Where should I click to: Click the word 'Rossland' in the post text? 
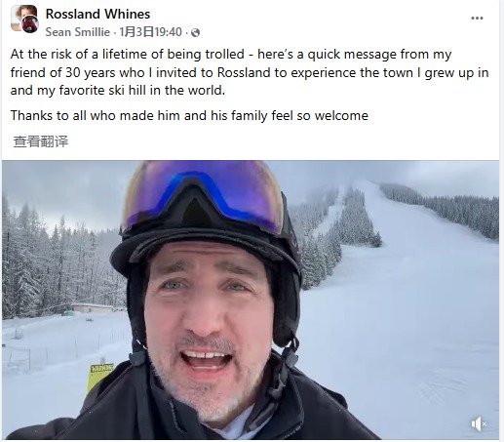[244, 72]
